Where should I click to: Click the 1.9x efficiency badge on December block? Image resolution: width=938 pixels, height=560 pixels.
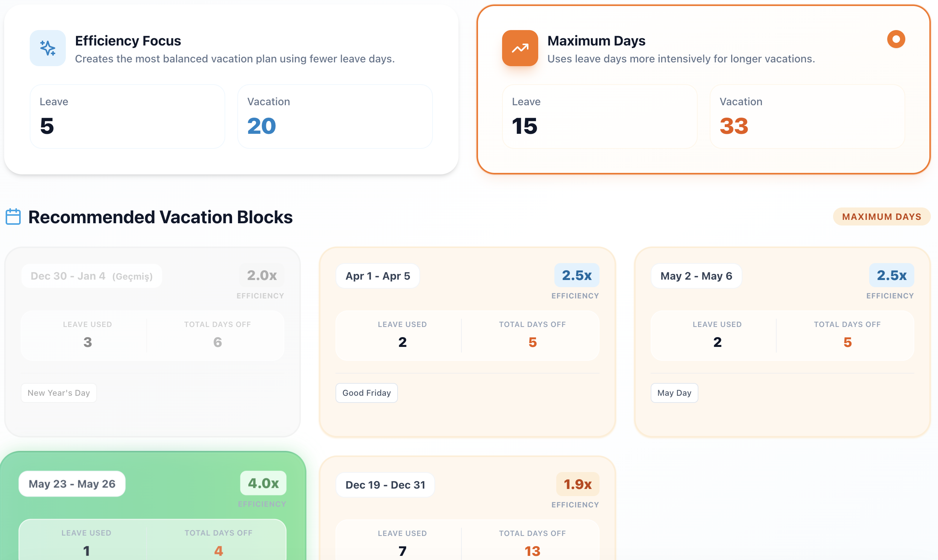click(577, 484)
